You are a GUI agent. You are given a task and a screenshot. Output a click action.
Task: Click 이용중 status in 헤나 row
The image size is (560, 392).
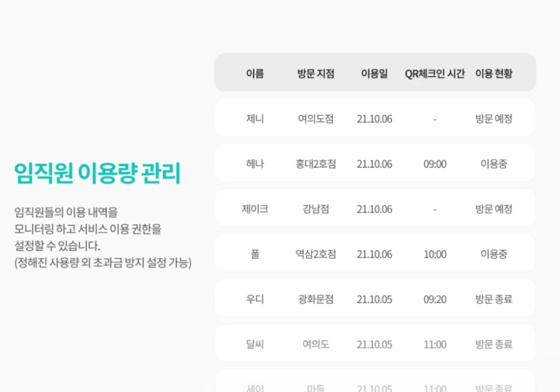tap(494, 163)
